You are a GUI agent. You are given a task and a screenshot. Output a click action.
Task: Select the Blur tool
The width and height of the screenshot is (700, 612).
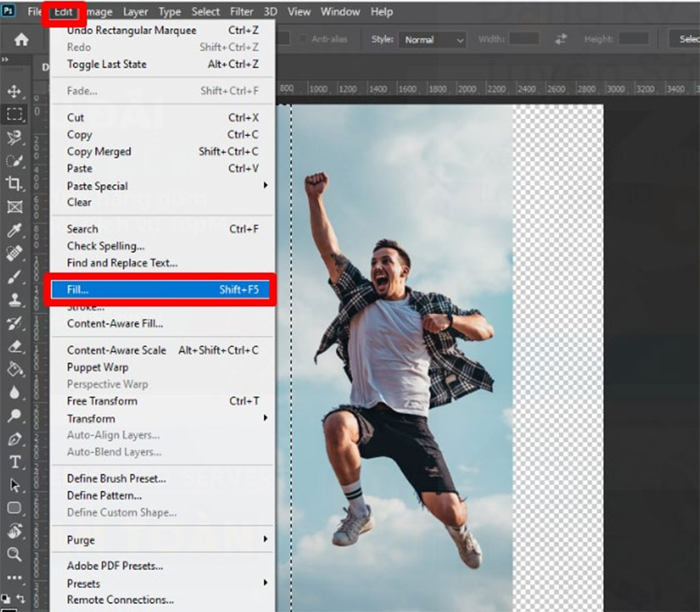click(x=14, y=393)
